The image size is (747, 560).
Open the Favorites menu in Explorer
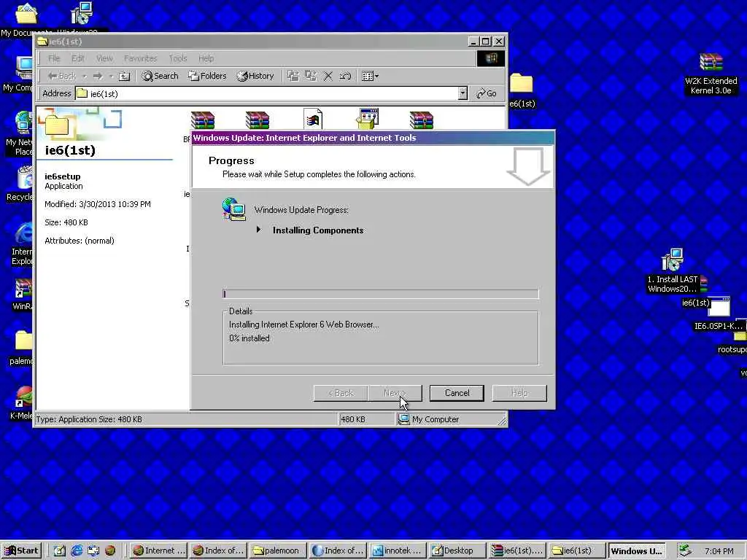coord(141,58)
